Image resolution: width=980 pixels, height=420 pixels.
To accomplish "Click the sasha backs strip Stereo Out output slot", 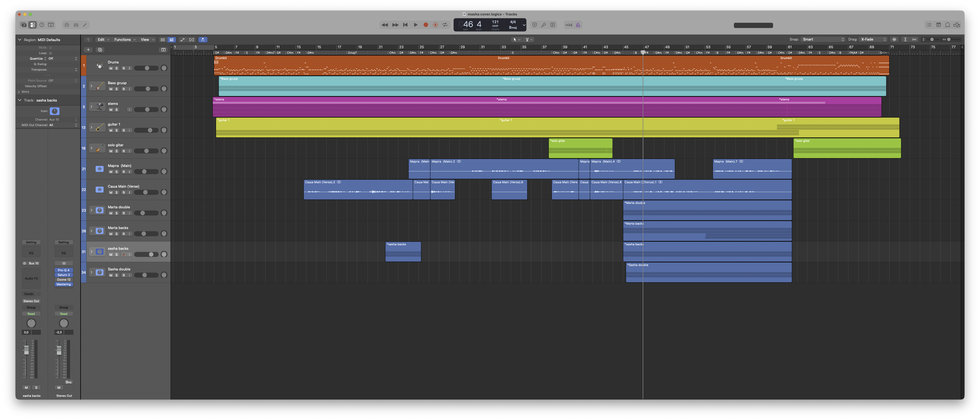I will coord(31,301).
